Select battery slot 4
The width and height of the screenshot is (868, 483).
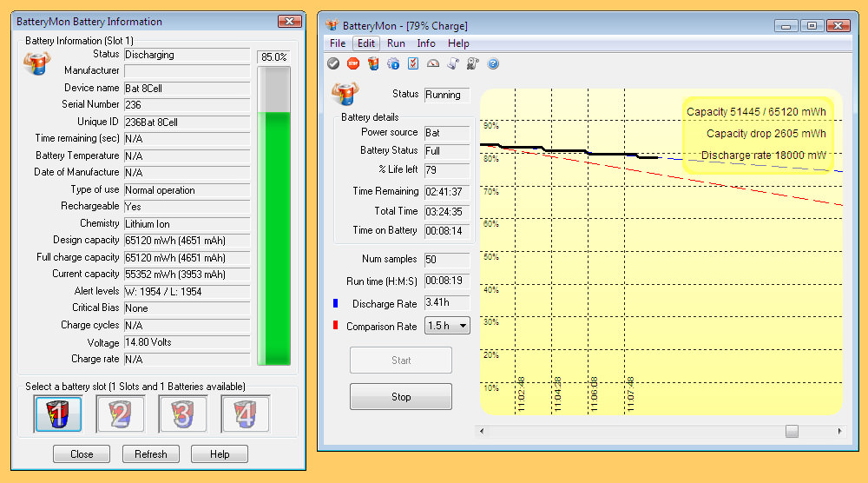coord(246,414)
